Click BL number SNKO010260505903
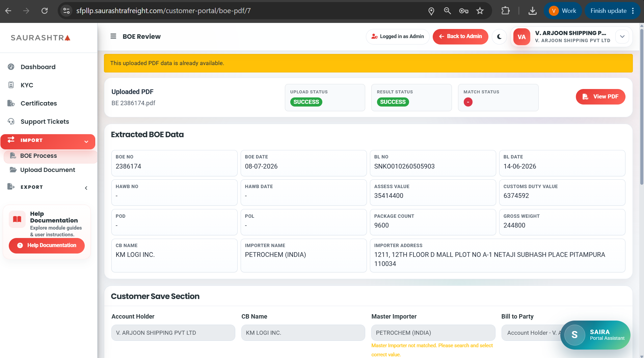The height and width of the screenshot is (358, 644). [x=404, y=166]
